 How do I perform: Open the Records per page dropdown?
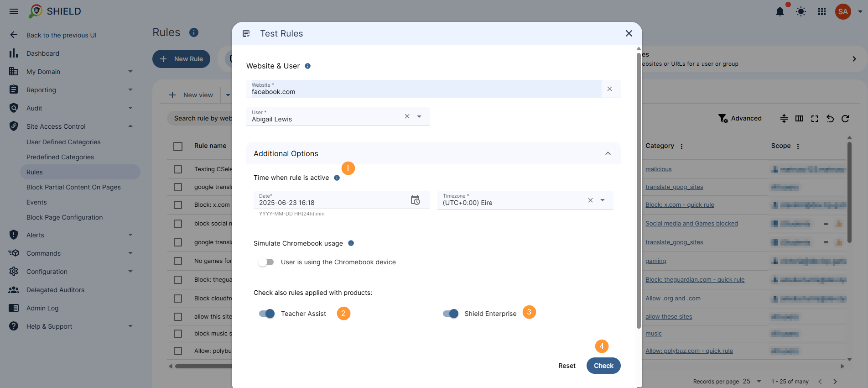click(x=753, y=381)
